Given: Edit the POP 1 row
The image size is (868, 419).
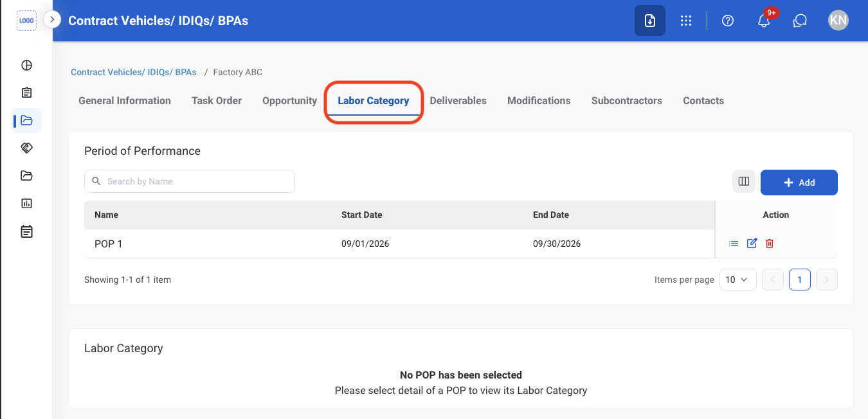Looking at the screenshot, I should pos(752,244).
